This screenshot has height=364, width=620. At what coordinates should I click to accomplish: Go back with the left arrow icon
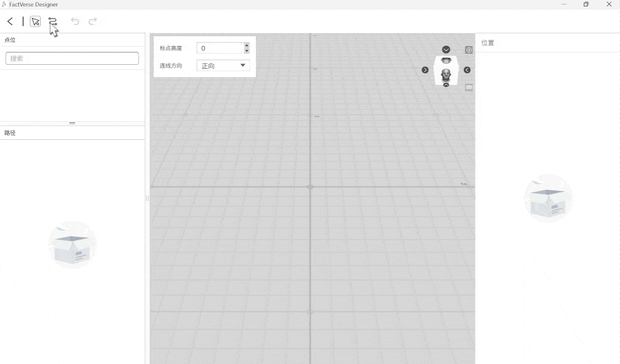(10, 21)
